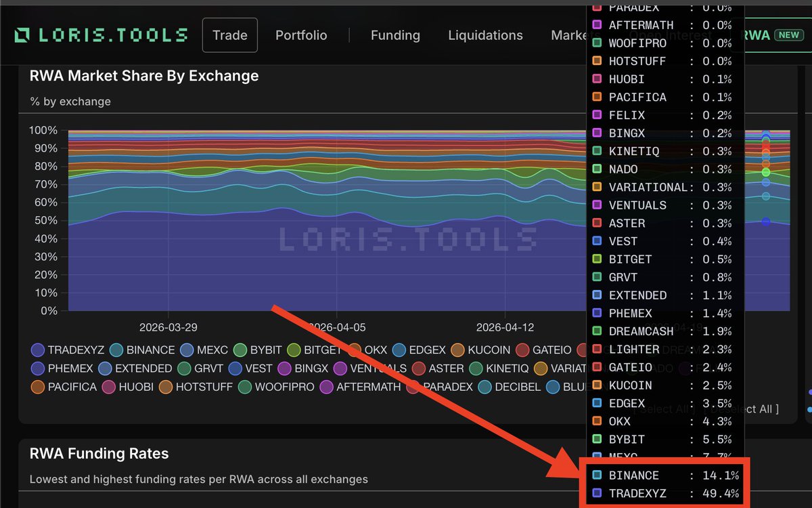This screenshot has height=508, width=812.
Task: Click the 50% y-axis label
Action: click(46, 221)
